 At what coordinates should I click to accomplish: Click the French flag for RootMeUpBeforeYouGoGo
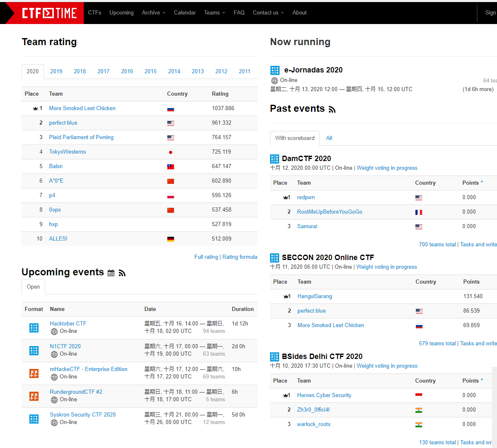(419, 212)
